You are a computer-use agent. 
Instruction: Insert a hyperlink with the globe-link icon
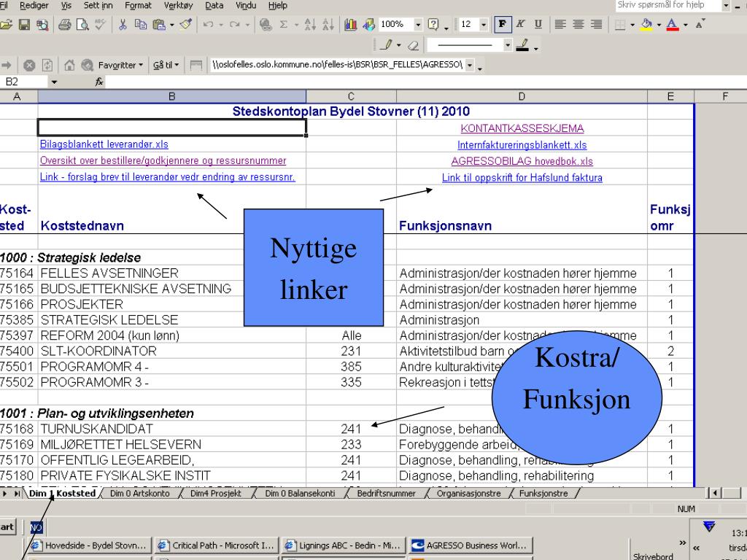[266, 24]
